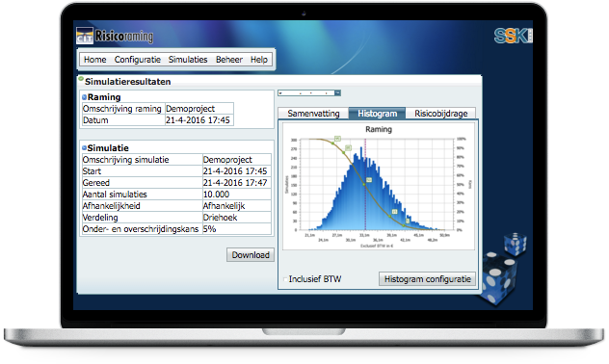The image size is (609, 364).
Task: Click the 50% marker on the cumulative curve
Action: click(x=364, y=184)
